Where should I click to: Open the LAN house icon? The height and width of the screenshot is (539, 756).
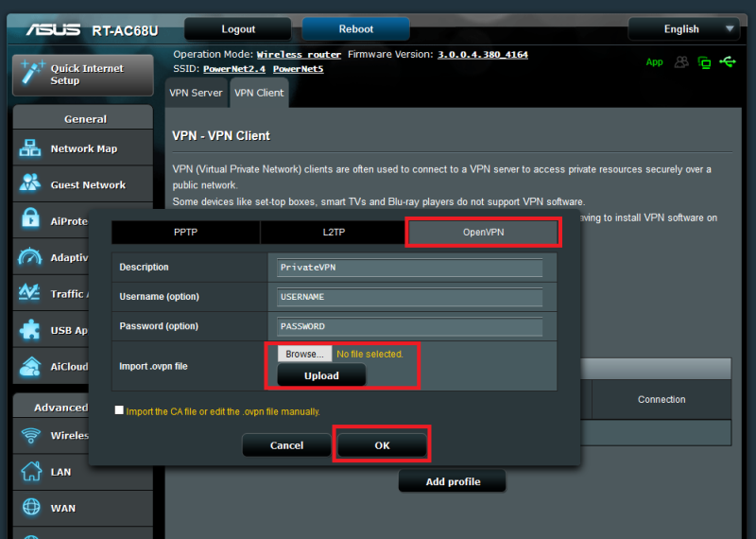point(31,471)
